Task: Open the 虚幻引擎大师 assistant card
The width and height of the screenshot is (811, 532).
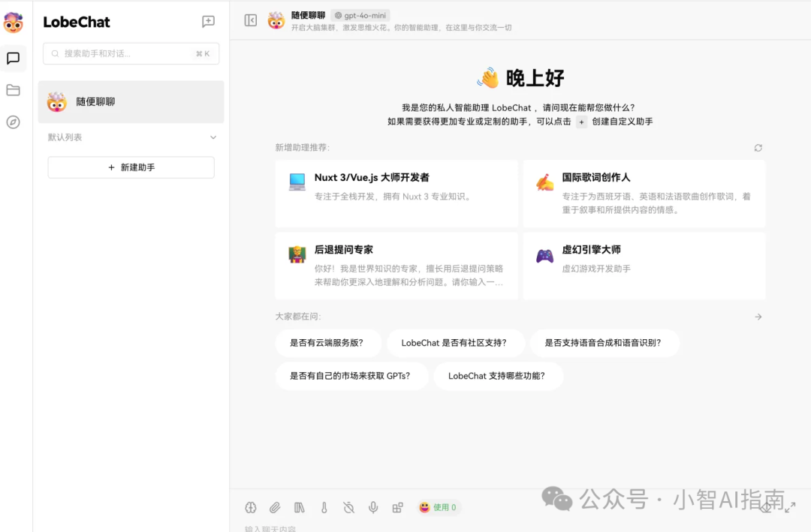Action: coord(644,266)
